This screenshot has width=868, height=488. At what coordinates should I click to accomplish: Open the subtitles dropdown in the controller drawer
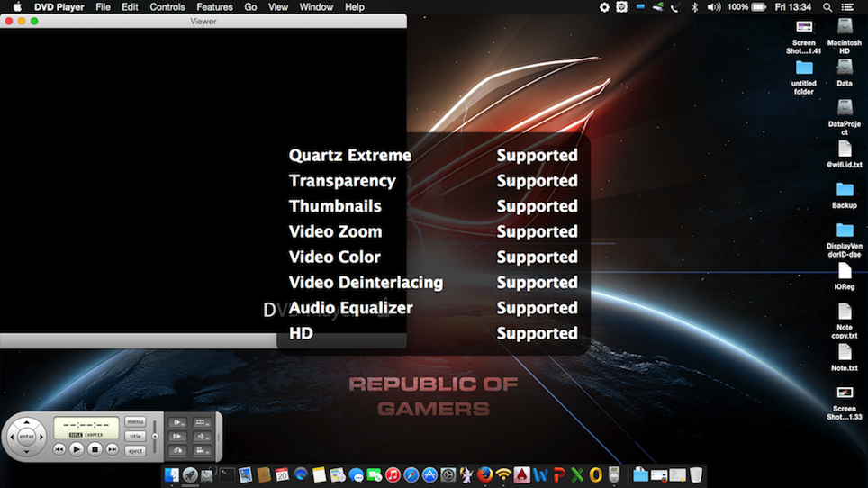click(202, 422)
